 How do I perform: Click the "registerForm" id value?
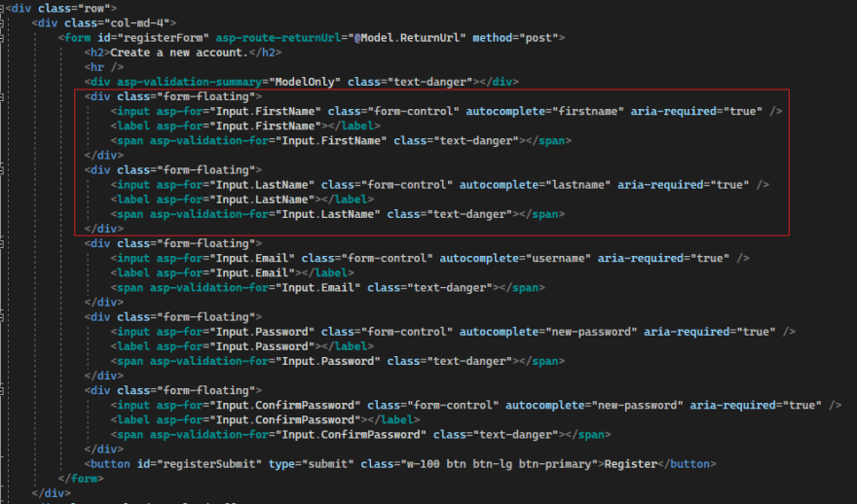pyautogui.click(x=167, y=38)
